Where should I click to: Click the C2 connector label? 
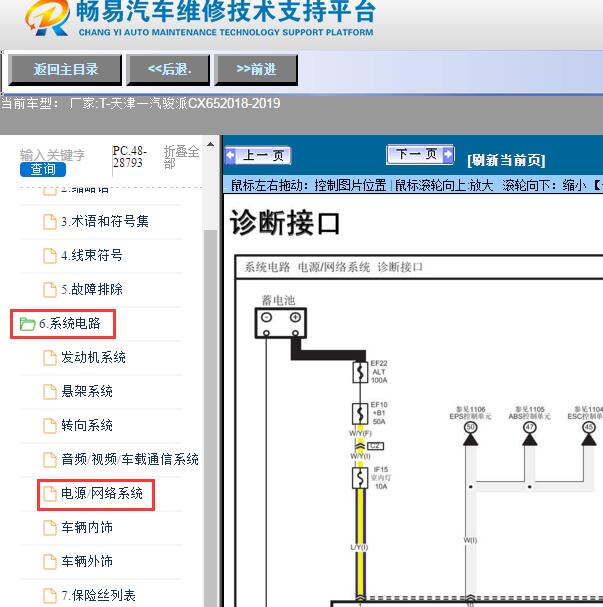(x=375, y=446)
